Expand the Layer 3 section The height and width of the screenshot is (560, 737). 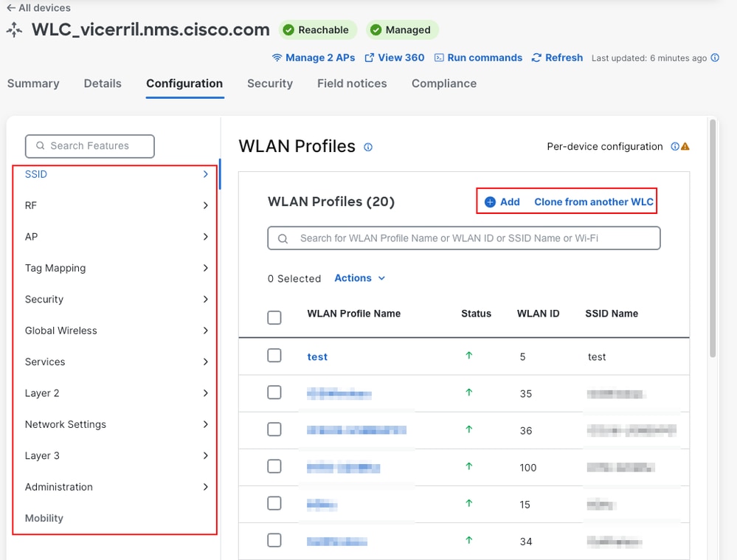pyautogui.click(x=116, y=456)
